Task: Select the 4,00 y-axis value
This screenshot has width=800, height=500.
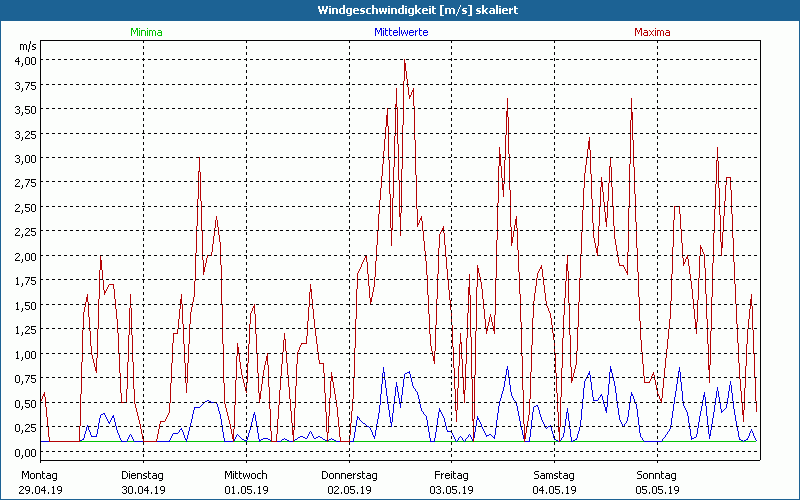Action: pyautogui.click(x=25, y=60)
